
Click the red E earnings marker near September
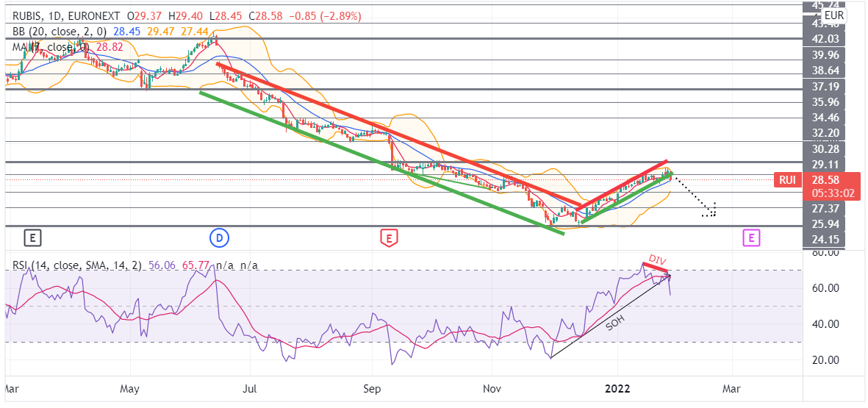point(389,239)
